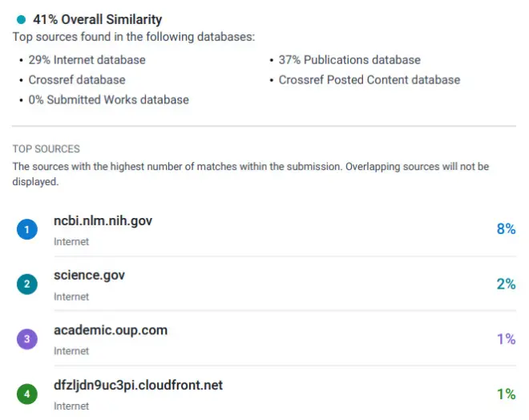Open the ncbi.nlm.nih.gov source
This screenshot has height=420, width=529.
coord(103,221)
